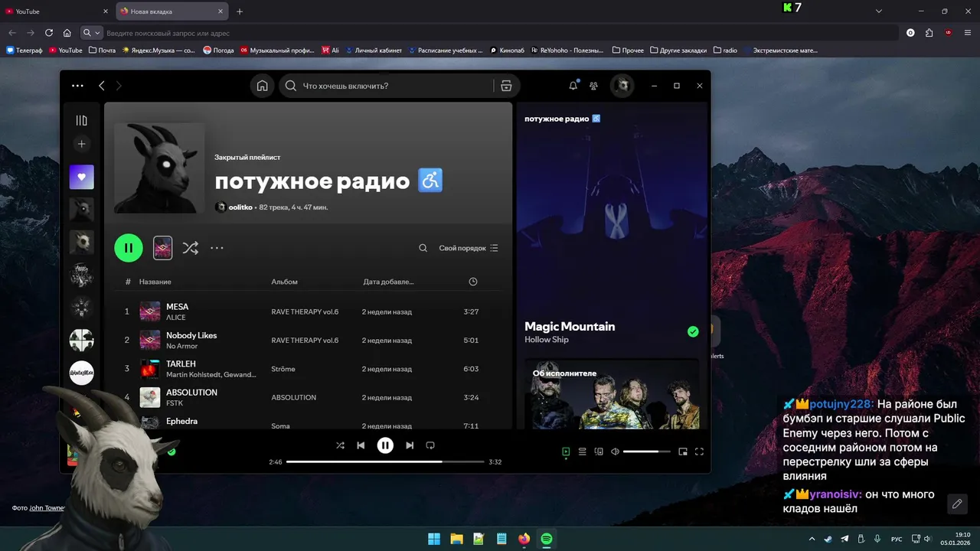Sort by Дата добавления column header
This screenshot has height=551, width=980.
388,282
